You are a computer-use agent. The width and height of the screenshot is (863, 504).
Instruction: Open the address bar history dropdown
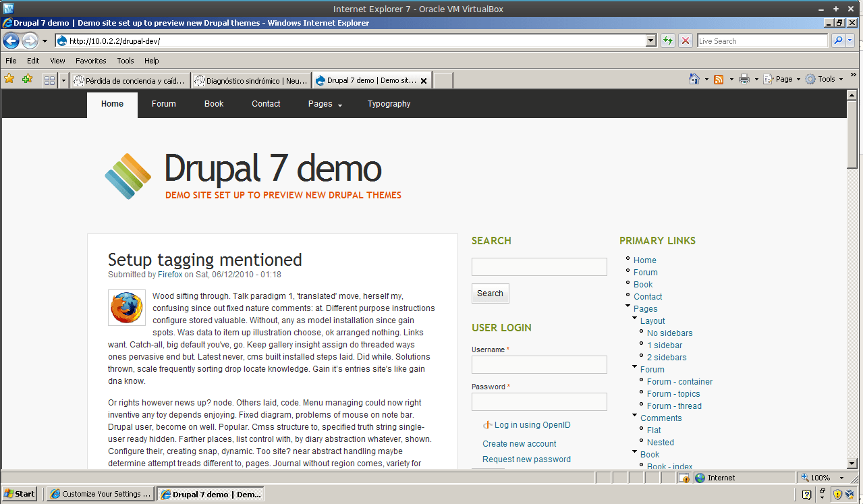[x=650, y=40]
